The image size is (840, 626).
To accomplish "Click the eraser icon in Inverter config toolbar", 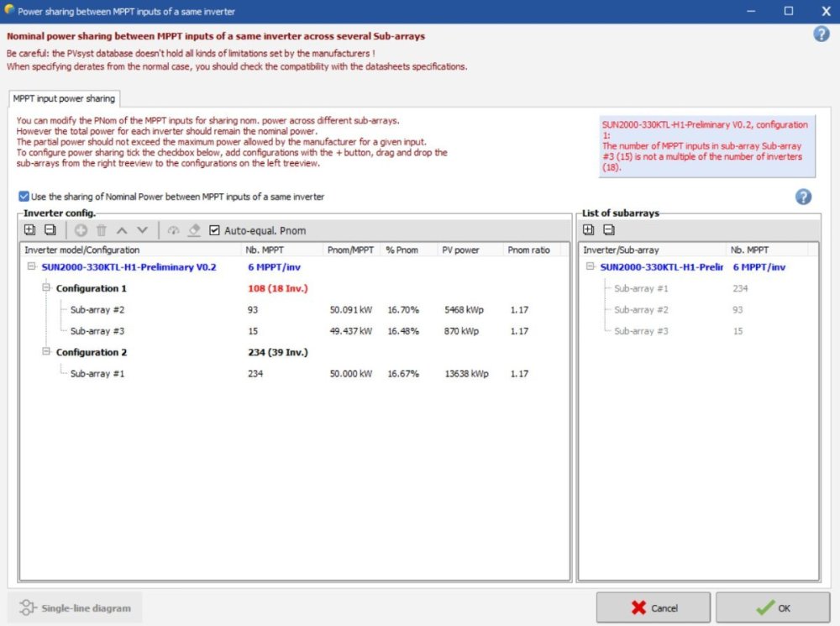I will [x=194, y=230].
